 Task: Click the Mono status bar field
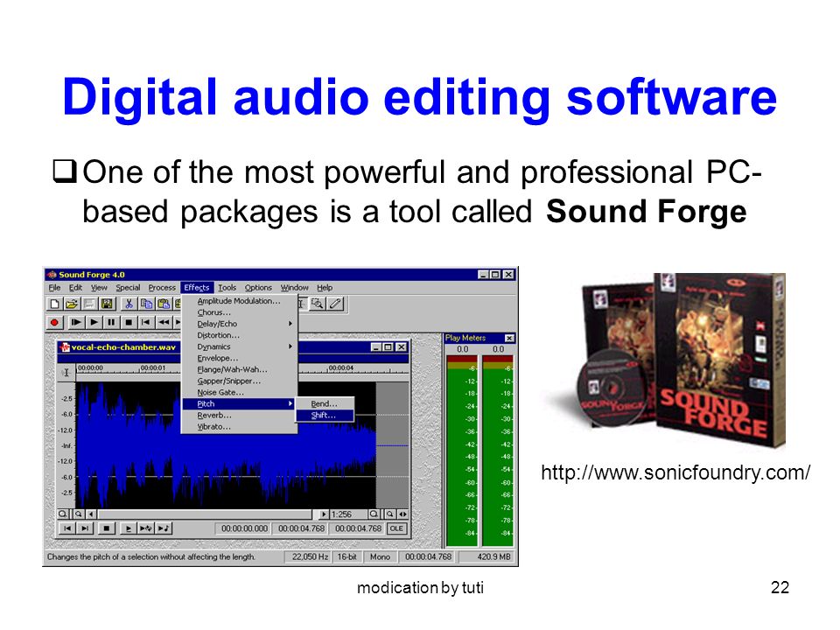[380, 557]
